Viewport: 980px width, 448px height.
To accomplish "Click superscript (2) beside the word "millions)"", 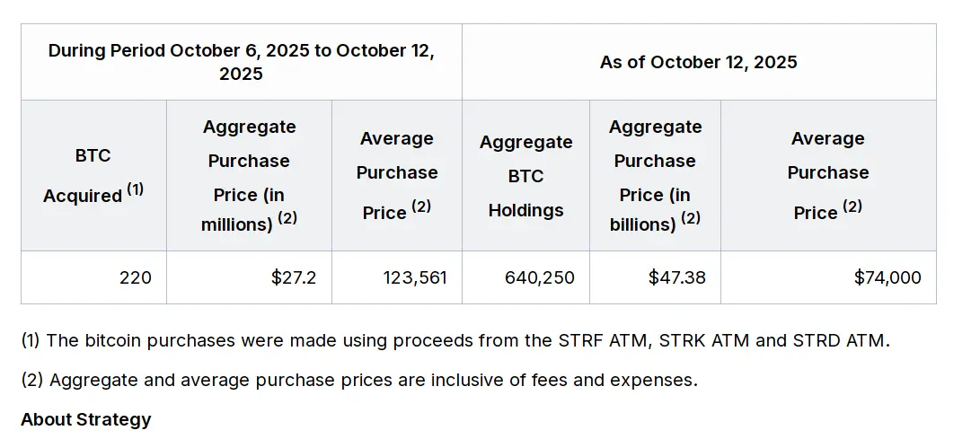I will [x=287, y=218].
